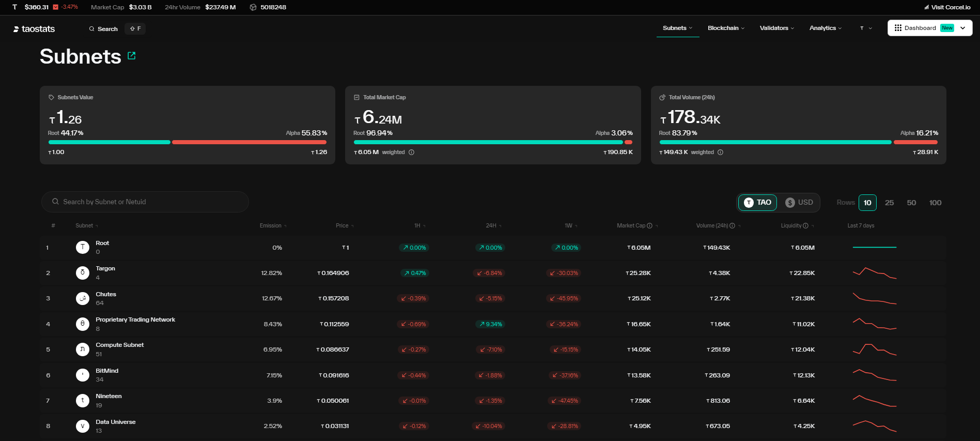
Task: Open the Chutes subnet link
Action: point(106,294)
